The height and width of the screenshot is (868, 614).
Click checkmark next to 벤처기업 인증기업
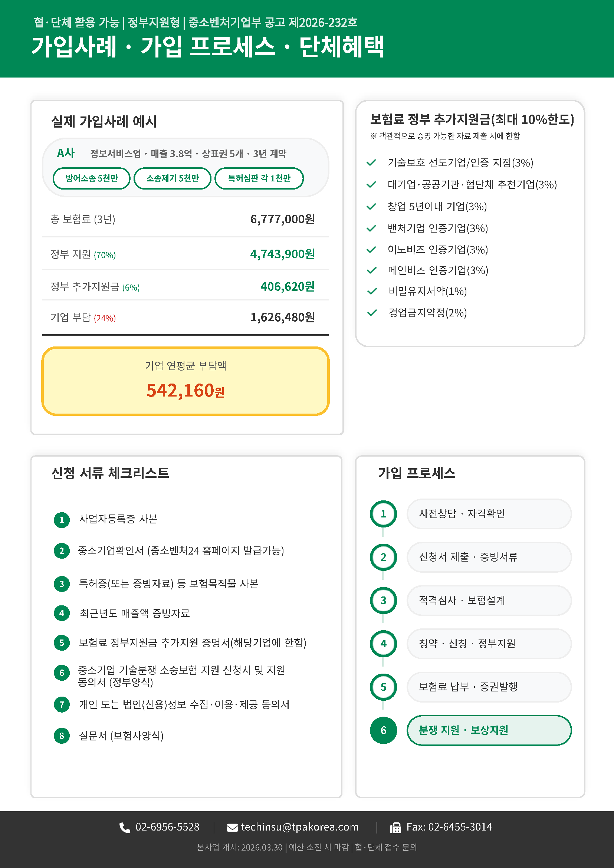(x=372, y=228)
